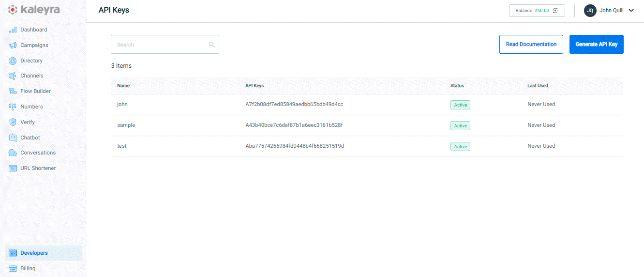Open the Channels sidebar item
The height and width of the screenshot is (277, 644).
tap(31, 76)
